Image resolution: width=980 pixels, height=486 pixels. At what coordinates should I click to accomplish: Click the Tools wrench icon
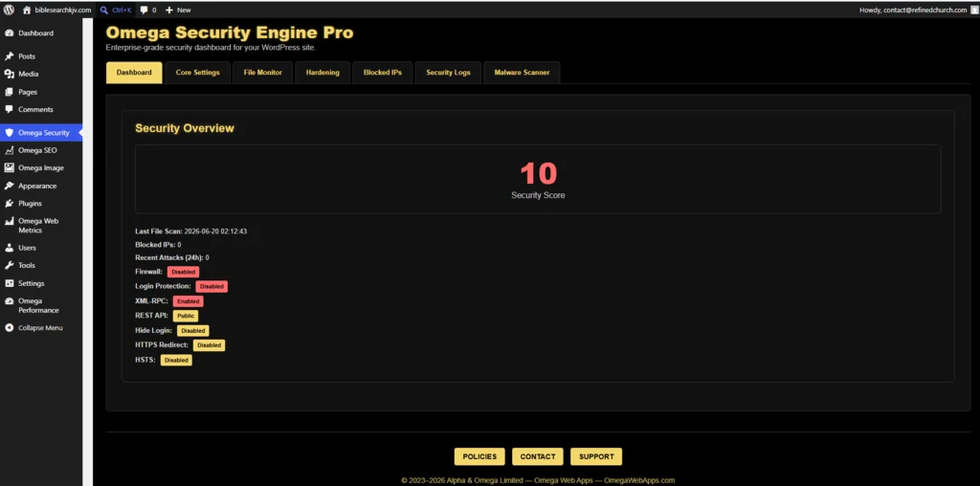tap(9, 266)
